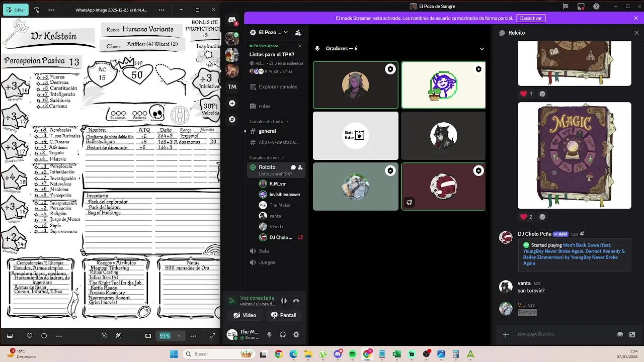Open GIF/sticker icon in message box

pyautogui.click(x=632, y=334)
